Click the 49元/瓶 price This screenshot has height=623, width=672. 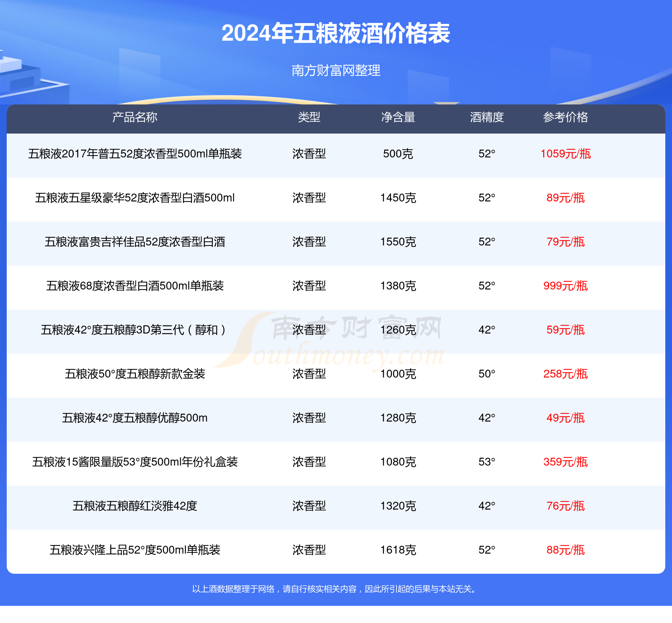point(566,418)
